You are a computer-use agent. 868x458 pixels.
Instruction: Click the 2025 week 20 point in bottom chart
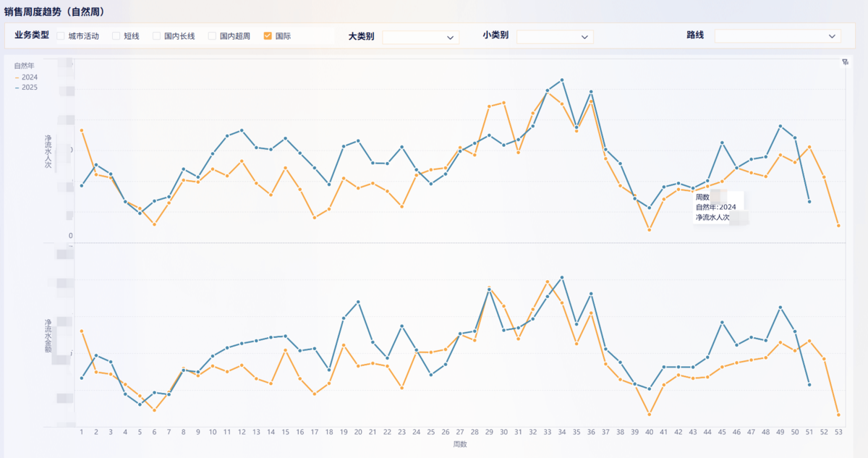(358, 302)
